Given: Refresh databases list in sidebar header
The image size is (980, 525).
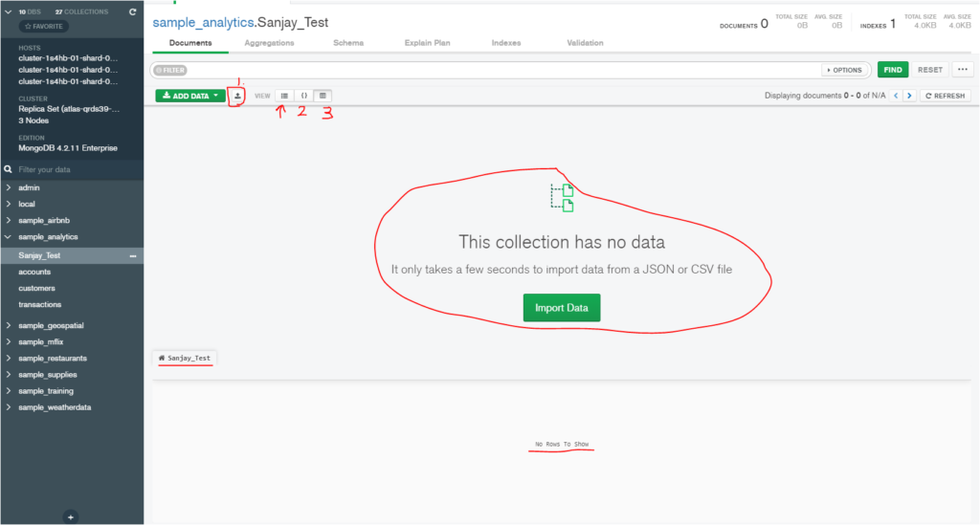Looking at the screenshot, I should point(132,11).
